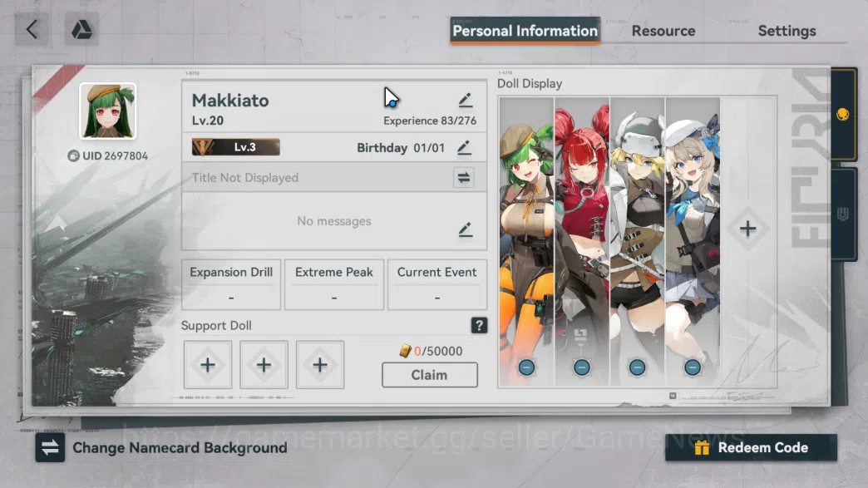Claim the support reward
Viewport: 868px width, 488px height.
[x=430, y=375]
